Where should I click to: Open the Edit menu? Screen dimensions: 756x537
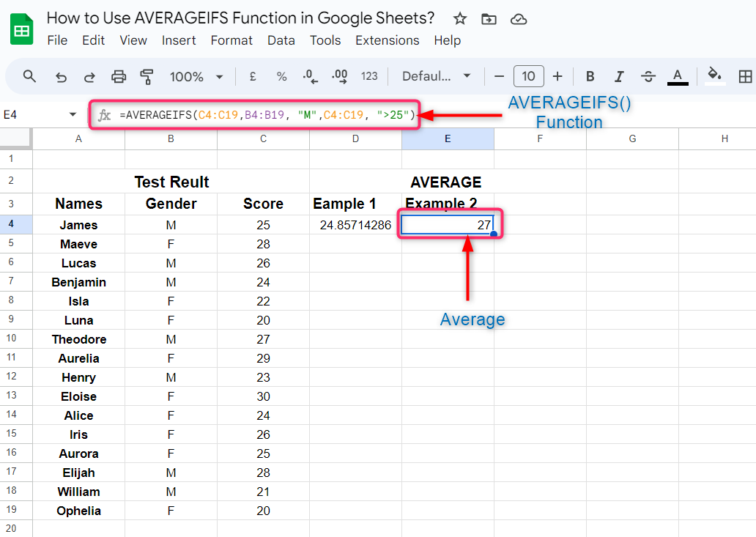pos(93,40)
